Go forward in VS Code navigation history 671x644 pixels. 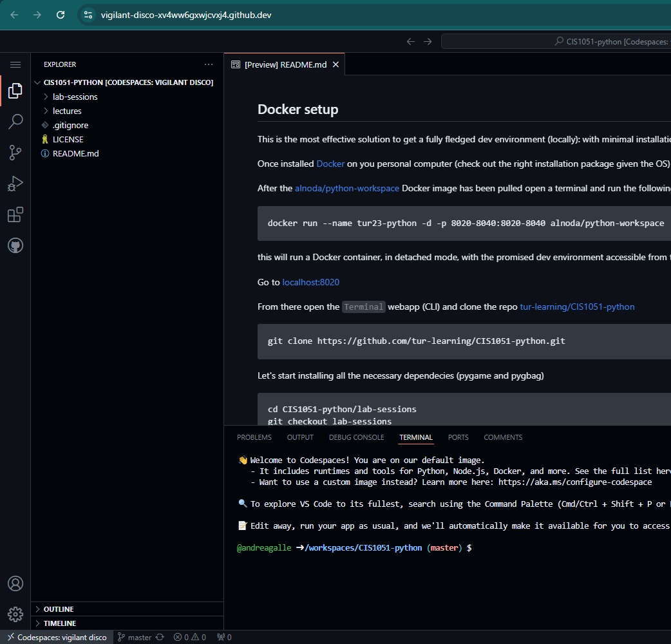(428, 41)
